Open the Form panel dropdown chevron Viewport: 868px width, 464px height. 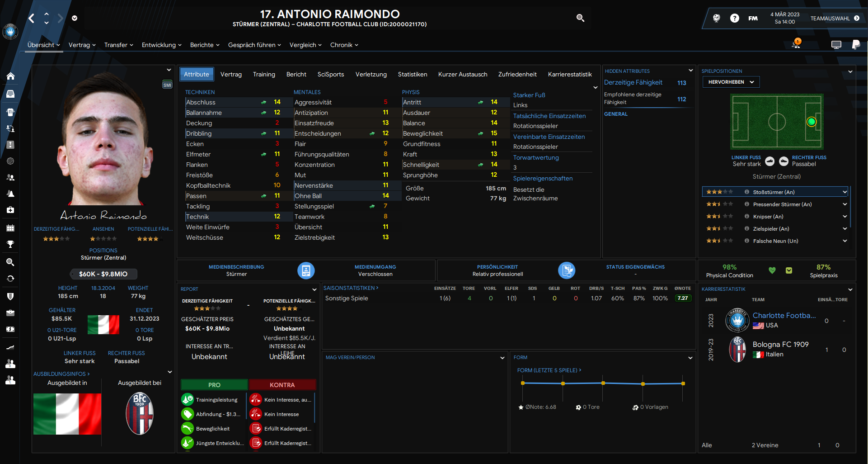click(690, 358)
